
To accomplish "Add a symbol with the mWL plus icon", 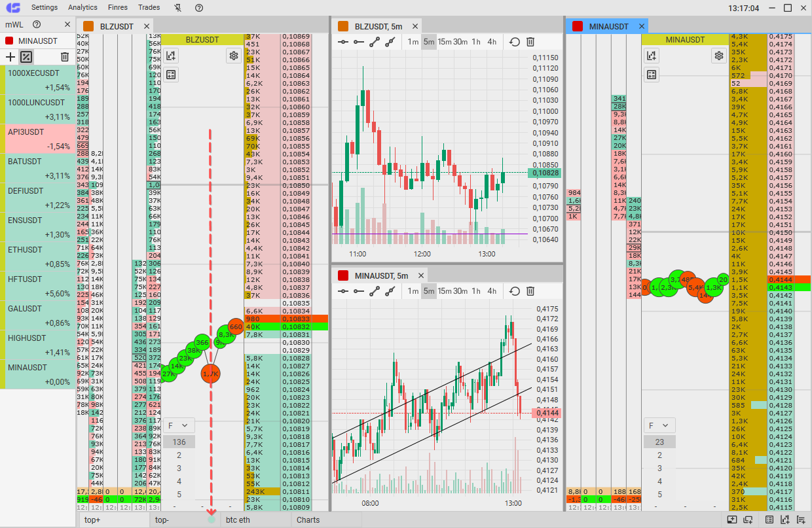I will click(x=10, y=57).
